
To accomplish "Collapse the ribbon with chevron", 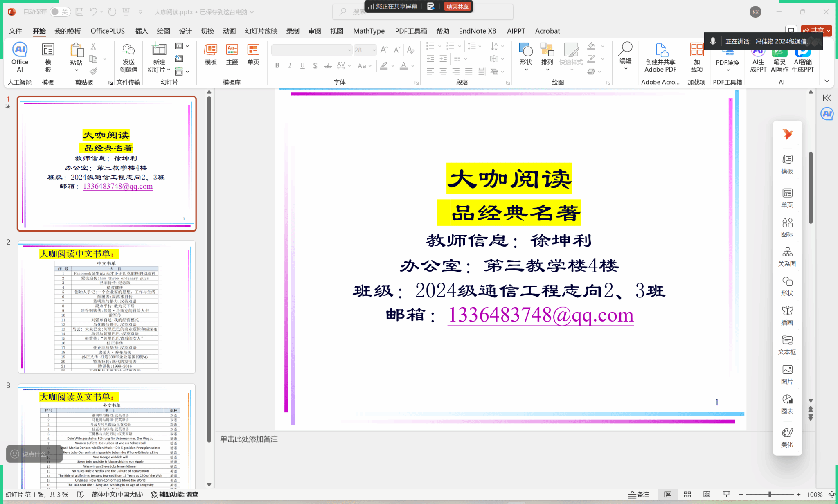I will (827, 81).
